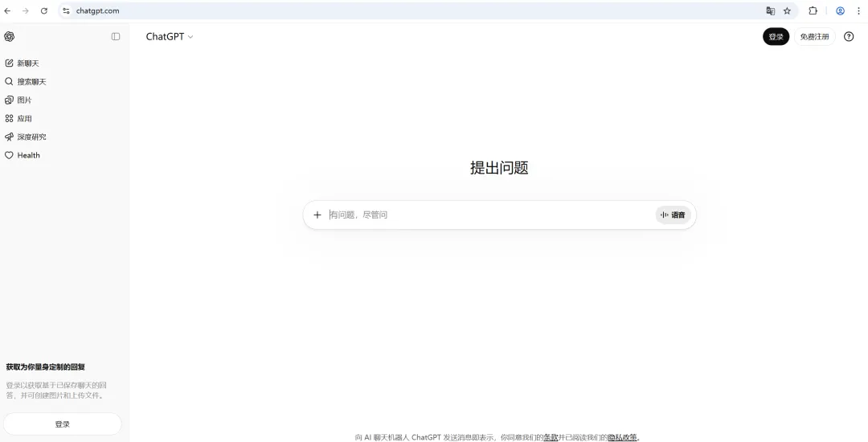Open the 应用 apps section
868x442 pixels.
click(x=18, y=118)
